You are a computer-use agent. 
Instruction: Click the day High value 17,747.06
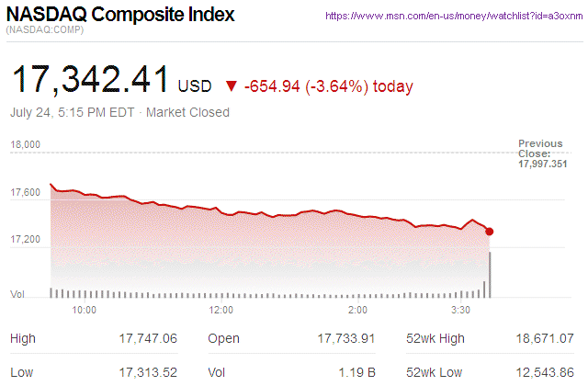click(x=146, y=339)
